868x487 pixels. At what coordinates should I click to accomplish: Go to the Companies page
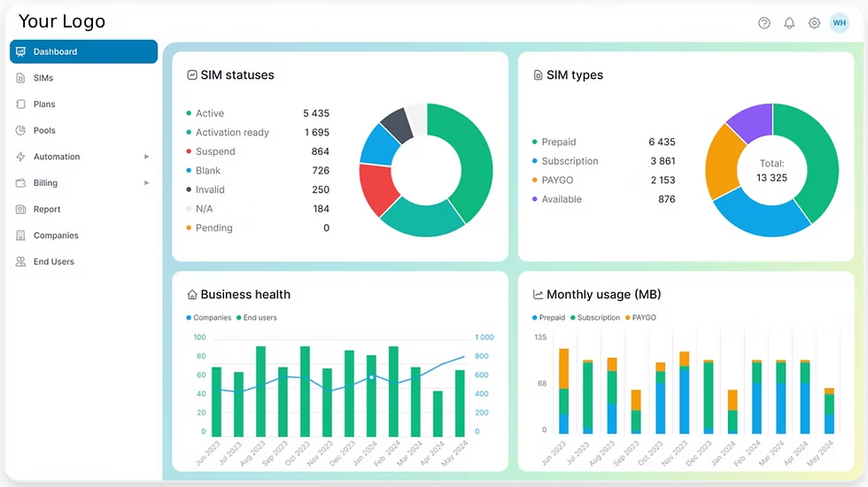point(56,236)
